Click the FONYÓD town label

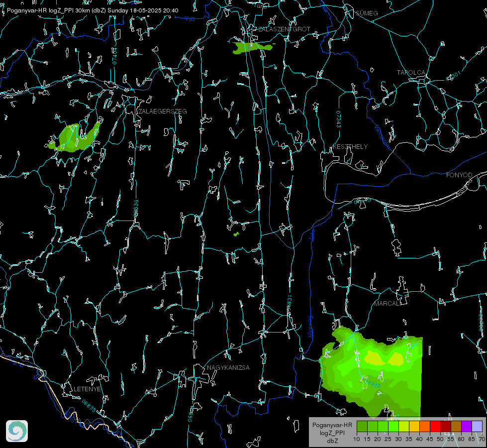[459, 175]
